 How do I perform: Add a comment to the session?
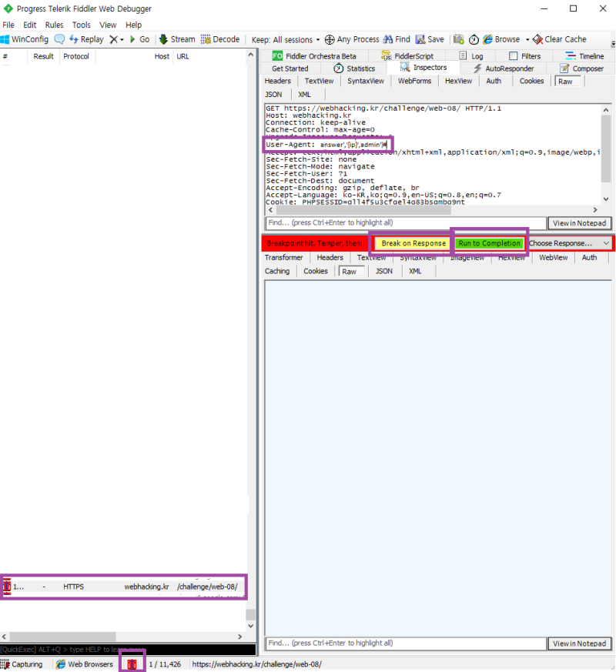coord(59,39)
